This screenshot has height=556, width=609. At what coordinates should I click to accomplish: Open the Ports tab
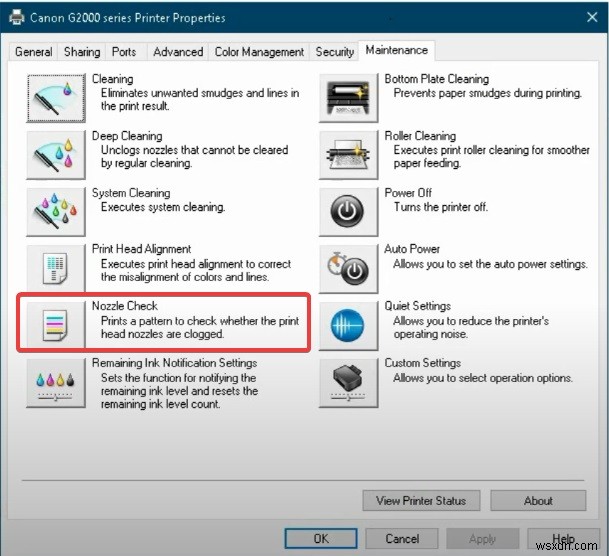pos(124,52)
